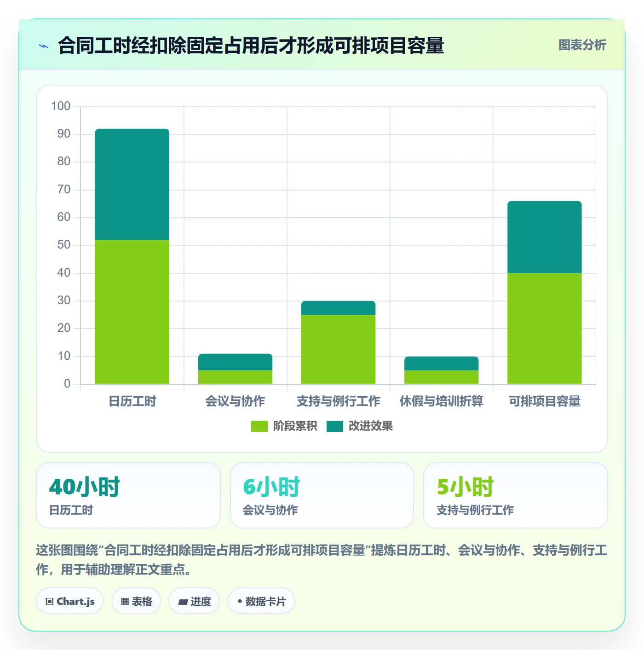Click the 表格 table icon tag

pyautogui.click(x=136, y=601)
